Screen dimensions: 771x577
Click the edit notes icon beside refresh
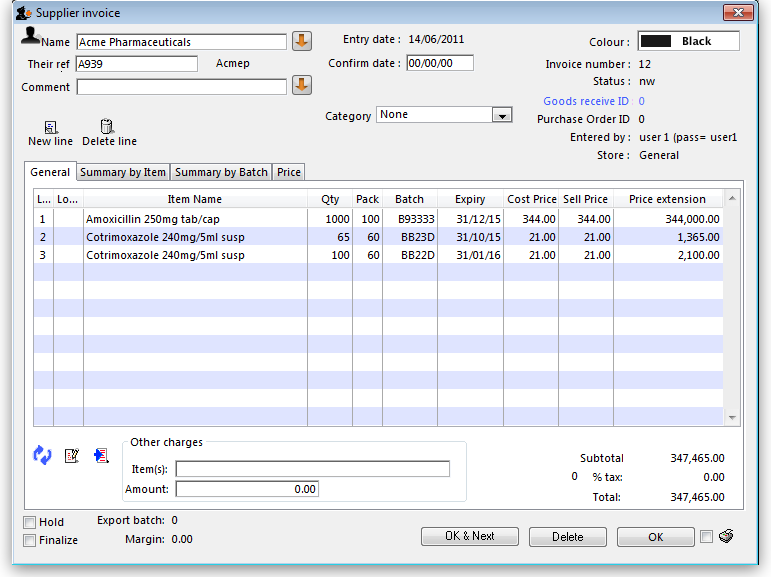71,455
